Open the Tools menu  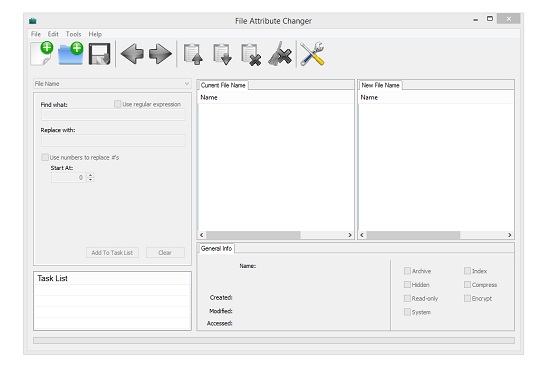[74, 34]
